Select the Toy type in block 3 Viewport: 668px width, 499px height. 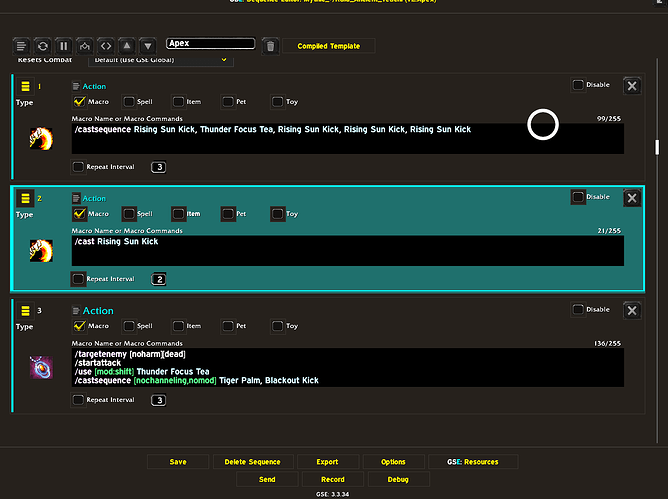(x=277, y=326)
